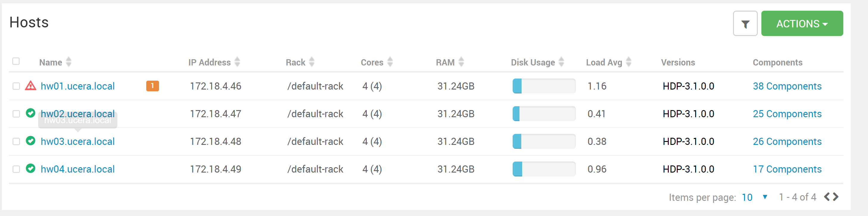
Task: Click the orange alert count badge
Action: [152, 86]
